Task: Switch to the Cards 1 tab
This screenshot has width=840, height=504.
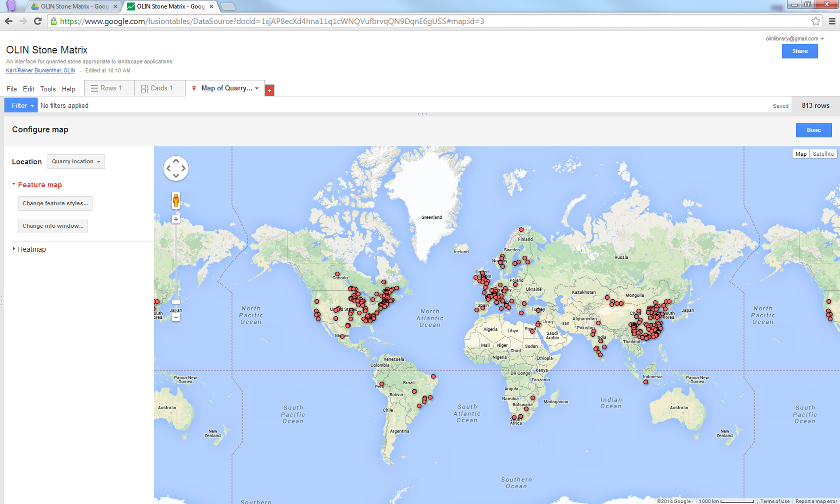Action: tap(159, 88)
